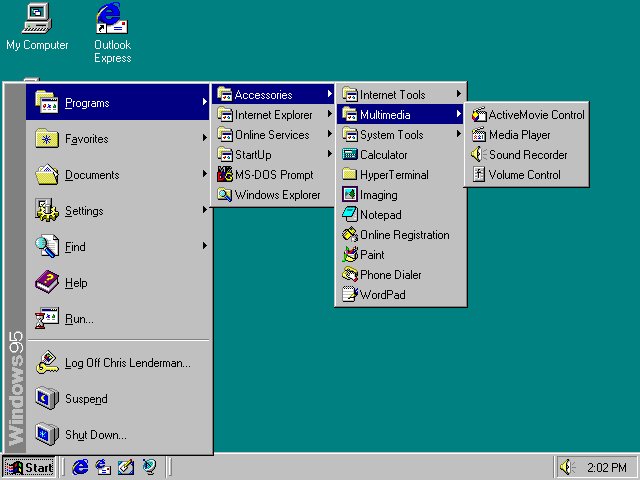Click the Start button
Viewport: 640px width, 480px height.
click(29, 467)
